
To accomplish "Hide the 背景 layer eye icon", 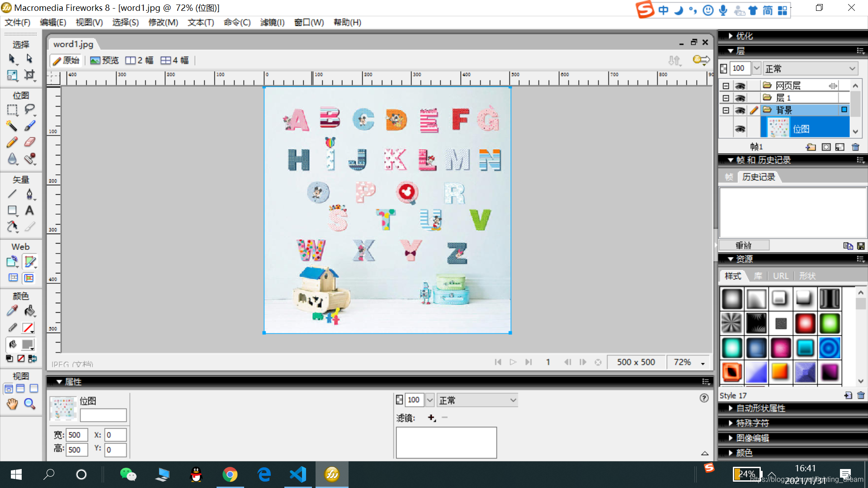I will pyautogui.click(x=740, y=110).
